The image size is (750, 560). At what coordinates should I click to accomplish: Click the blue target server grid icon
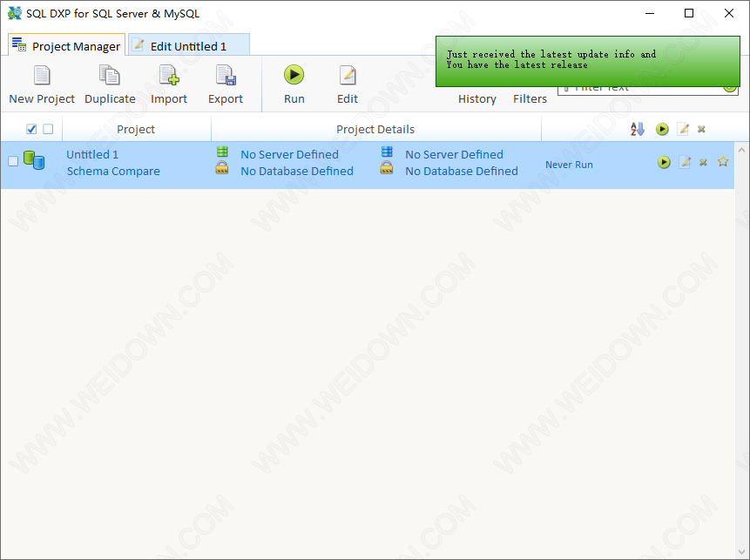pos(387,152)
